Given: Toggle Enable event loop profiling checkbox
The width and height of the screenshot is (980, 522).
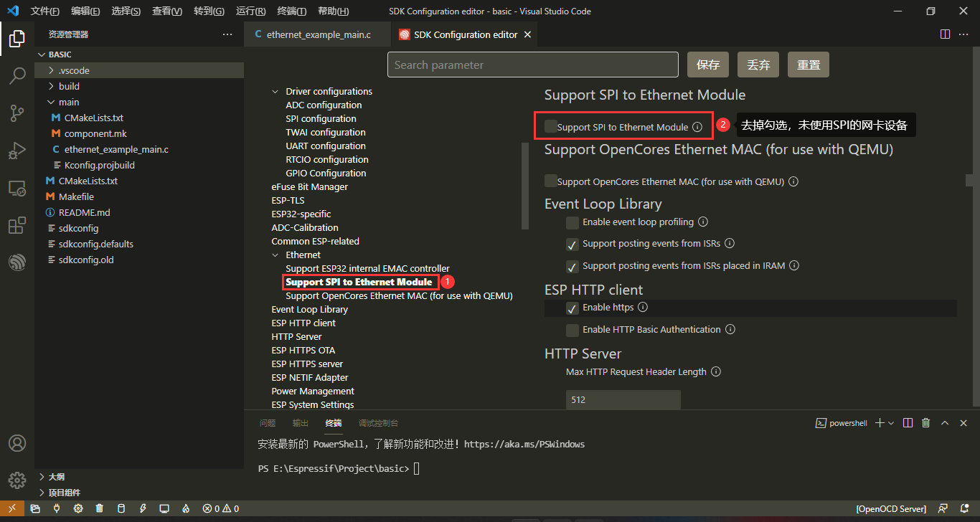Looking at the screenshot, I should [x=573, y=222].
